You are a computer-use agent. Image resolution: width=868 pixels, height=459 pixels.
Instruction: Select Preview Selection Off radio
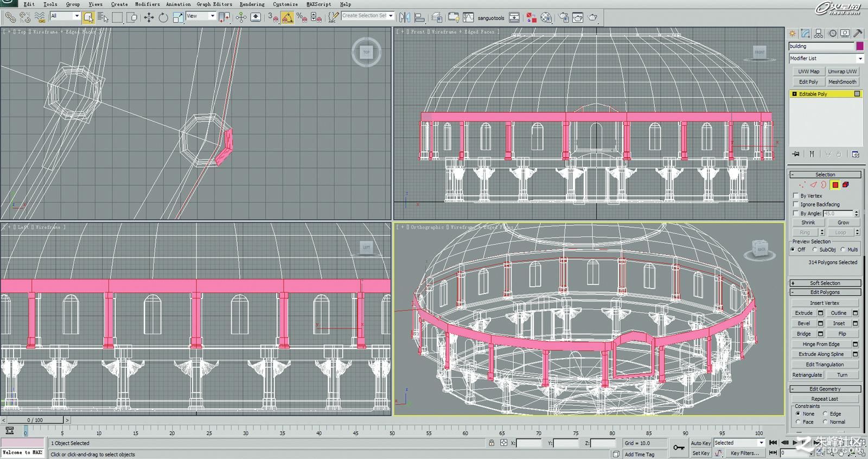(x=793, y=250)
